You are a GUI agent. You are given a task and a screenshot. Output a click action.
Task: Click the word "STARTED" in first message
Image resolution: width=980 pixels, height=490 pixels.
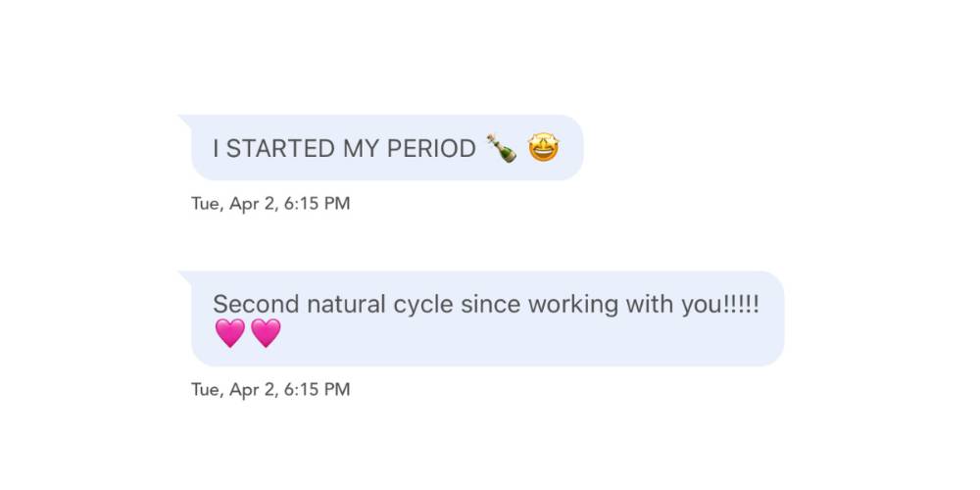(280, 149)
